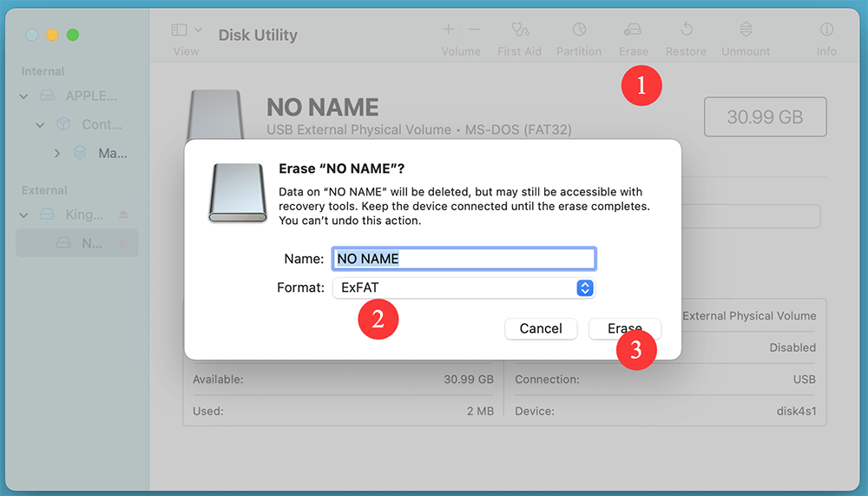The height and width of the screenshot is (496, 868).
Task: Collapse the King... external disk
Action: 23,215
